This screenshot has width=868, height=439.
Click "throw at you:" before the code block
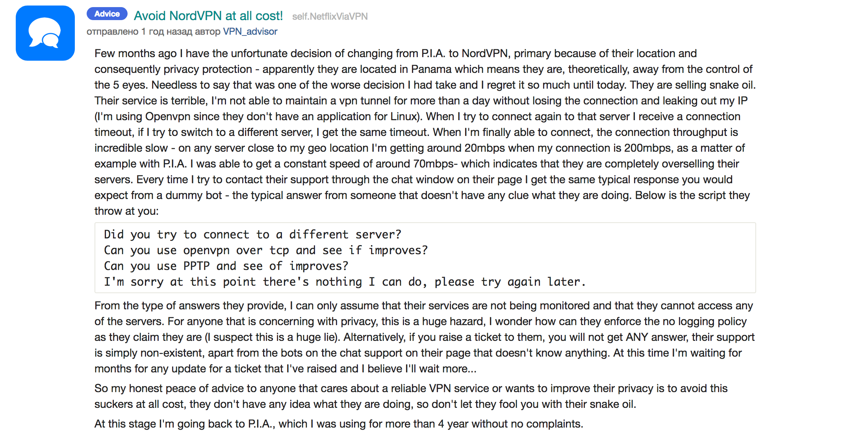tap(126, 211)
